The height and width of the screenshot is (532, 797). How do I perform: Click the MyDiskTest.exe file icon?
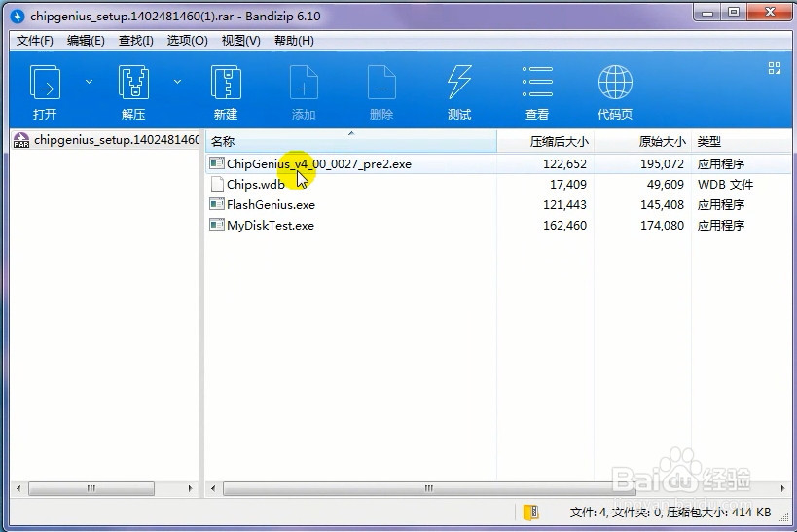[217, 224]
